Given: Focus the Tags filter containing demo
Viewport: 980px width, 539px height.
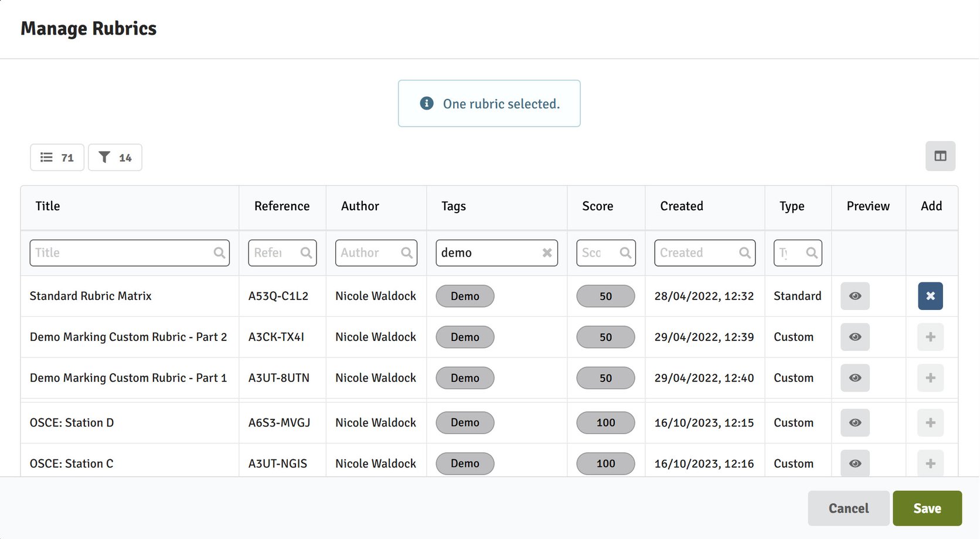Looking at the screenshot, I should pyautogui.click(x=496, y=253).
